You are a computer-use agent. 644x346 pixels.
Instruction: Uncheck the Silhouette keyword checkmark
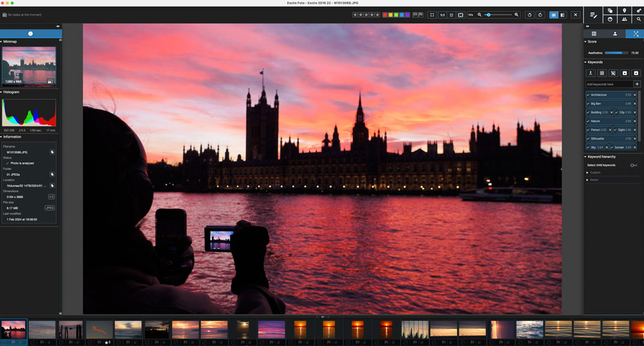click(588, 139)
